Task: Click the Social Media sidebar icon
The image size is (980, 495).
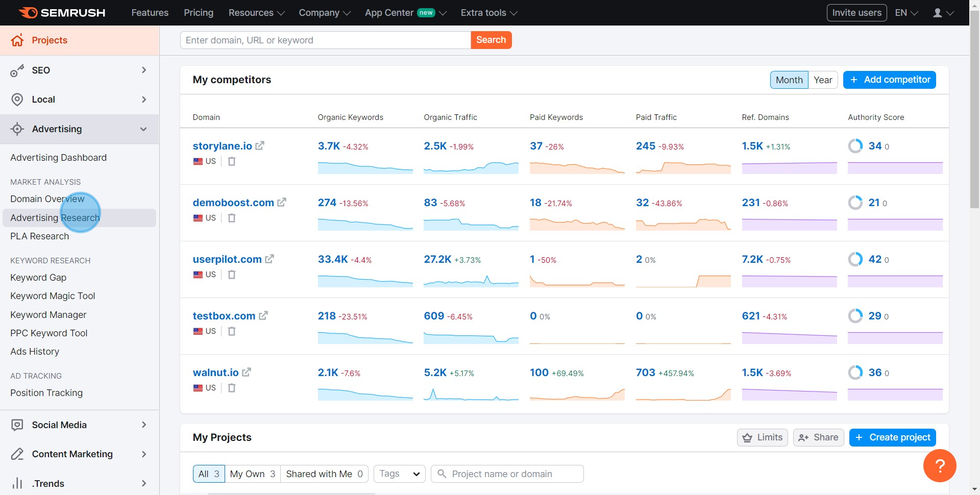Action: coord(17,425)
